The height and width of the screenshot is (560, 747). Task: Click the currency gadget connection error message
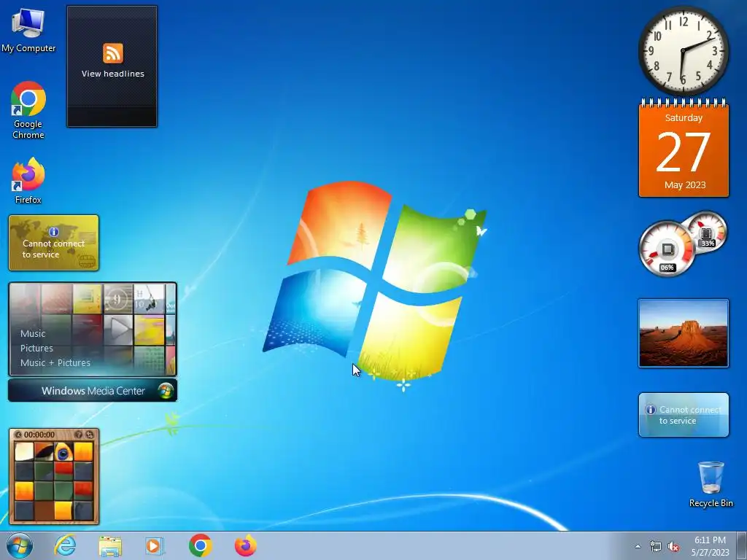tap(53, 249)
